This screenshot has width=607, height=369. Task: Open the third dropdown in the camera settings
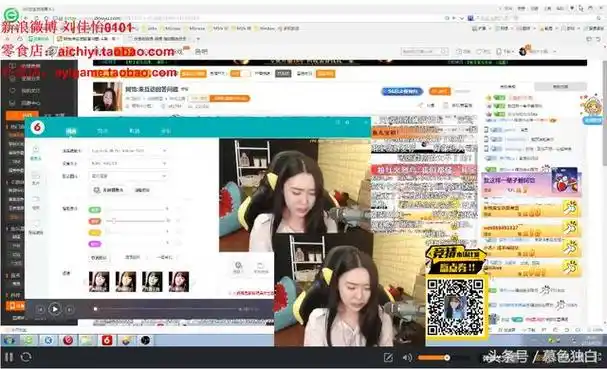click(129, 176)
